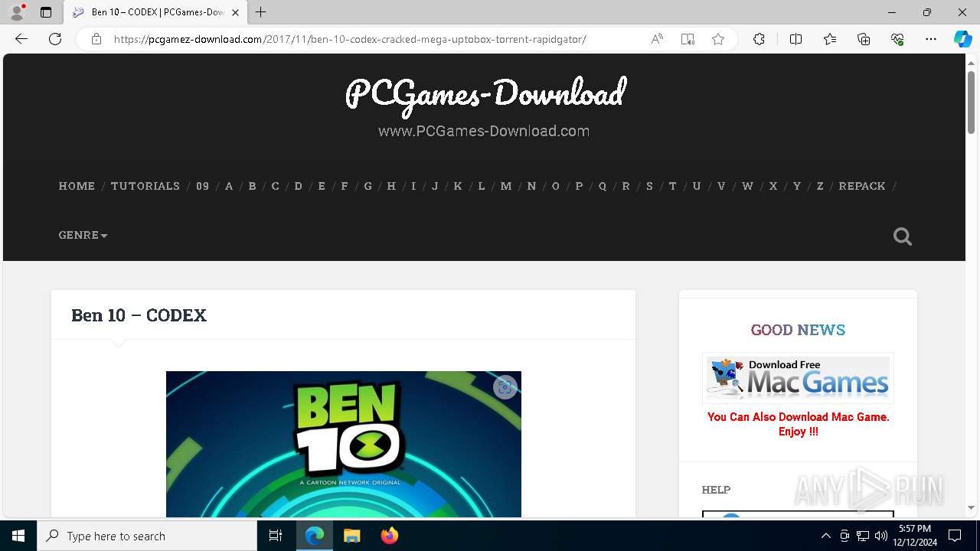Image resolution: width=980 pixels, height=551 pixels.
Task: Click the browser Back arrow
Action: (21, 39)
